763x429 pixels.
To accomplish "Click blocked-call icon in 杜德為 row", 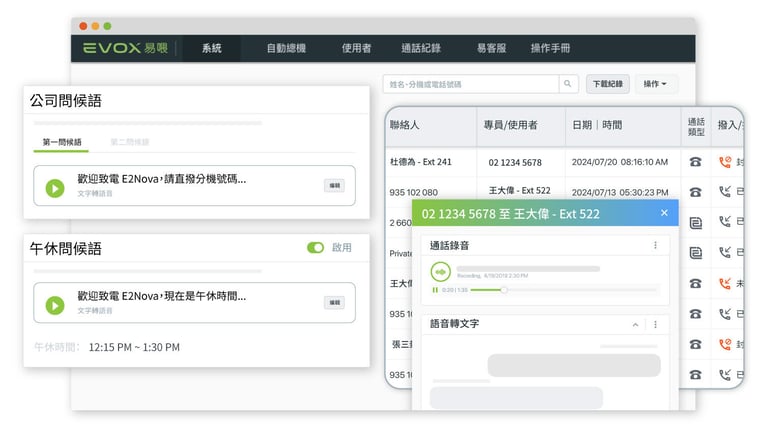I will pos(725,162).
